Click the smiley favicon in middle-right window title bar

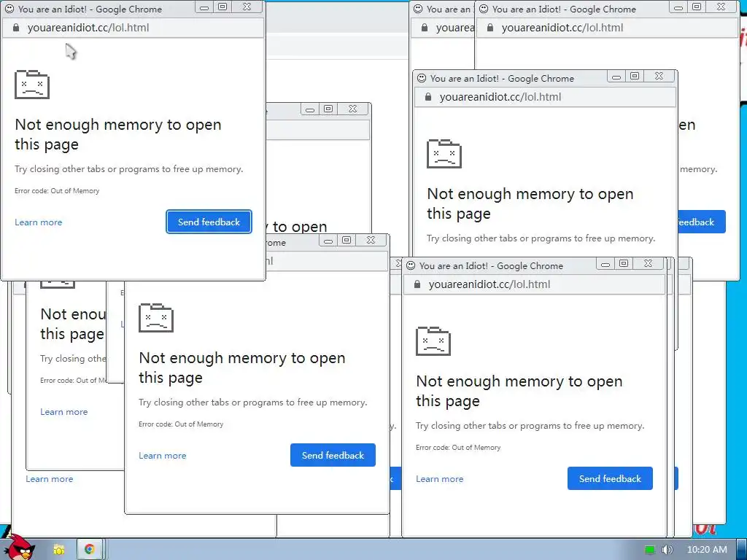click(422, 78)
